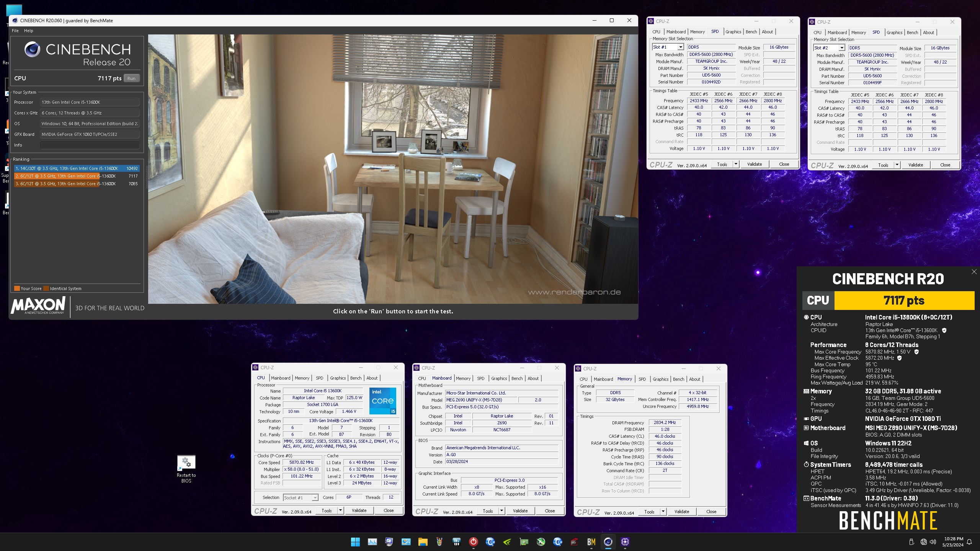Open the green graphics card taskbar icon

(524, 541)
